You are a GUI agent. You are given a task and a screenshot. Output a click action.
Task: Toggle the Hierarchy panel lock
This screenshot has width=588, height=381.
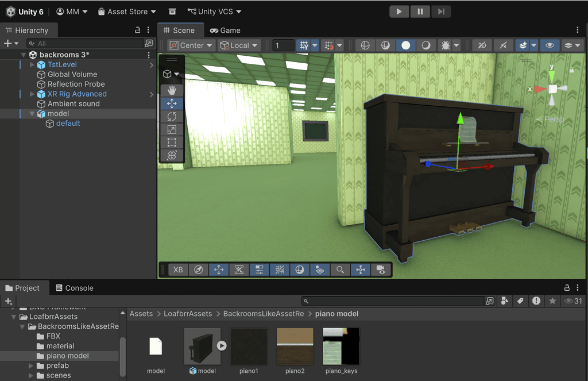coord(138,30)
